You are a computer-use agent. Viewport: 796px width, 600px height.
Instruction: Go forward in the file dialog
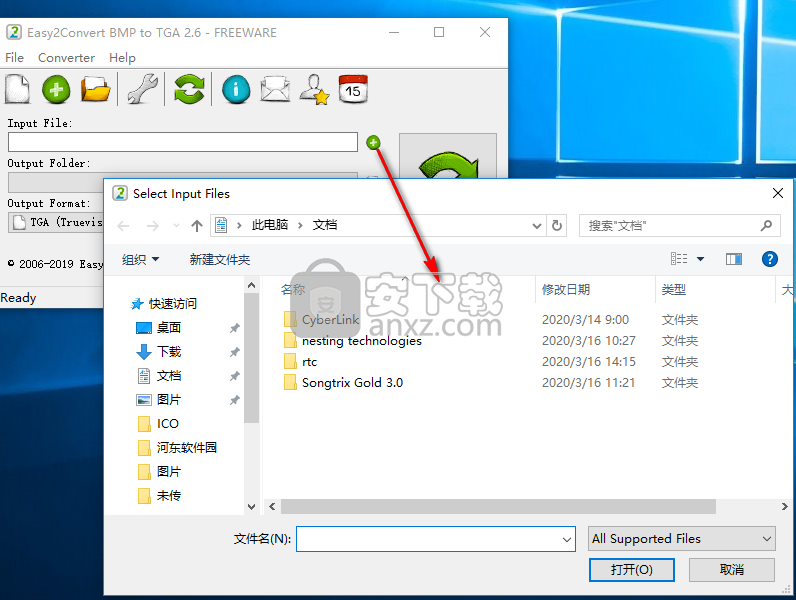(x=152, y=225)
